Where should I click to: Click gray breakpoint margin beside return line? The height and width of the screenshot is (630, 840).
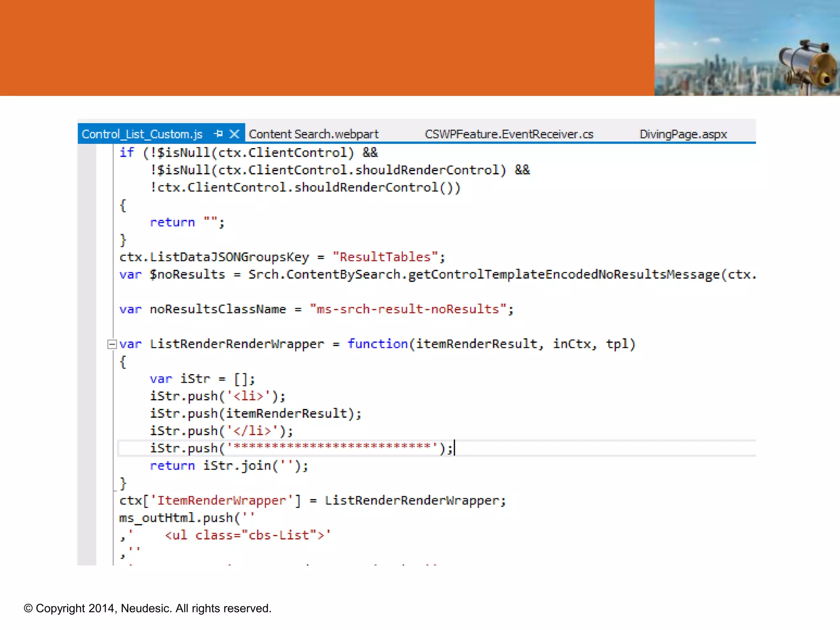coord(87,222)
